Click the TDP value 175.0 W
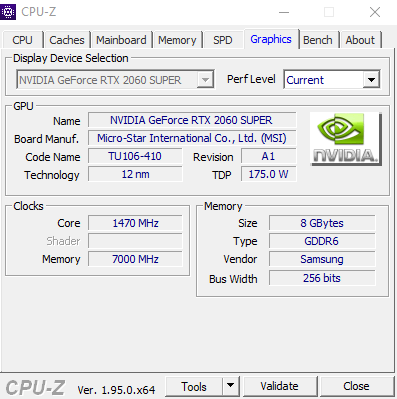 [x=268, y=174]
